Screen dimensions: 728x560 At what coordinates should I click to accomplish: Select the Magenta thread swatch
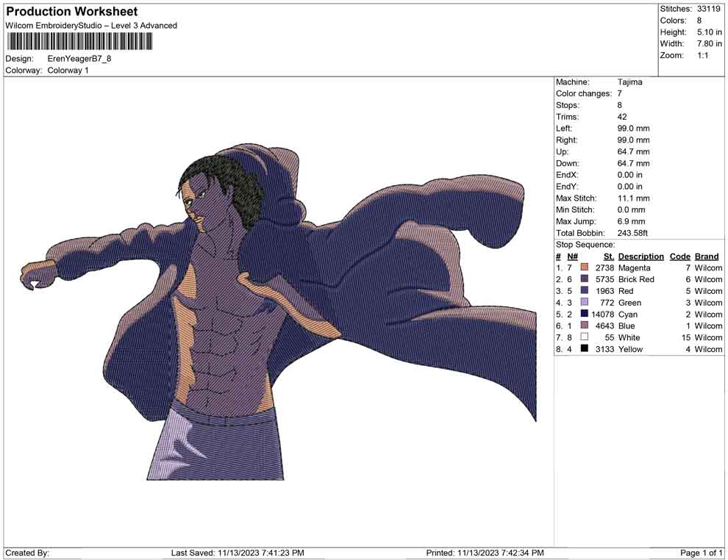pyautogui.click(x=582, y=268)
